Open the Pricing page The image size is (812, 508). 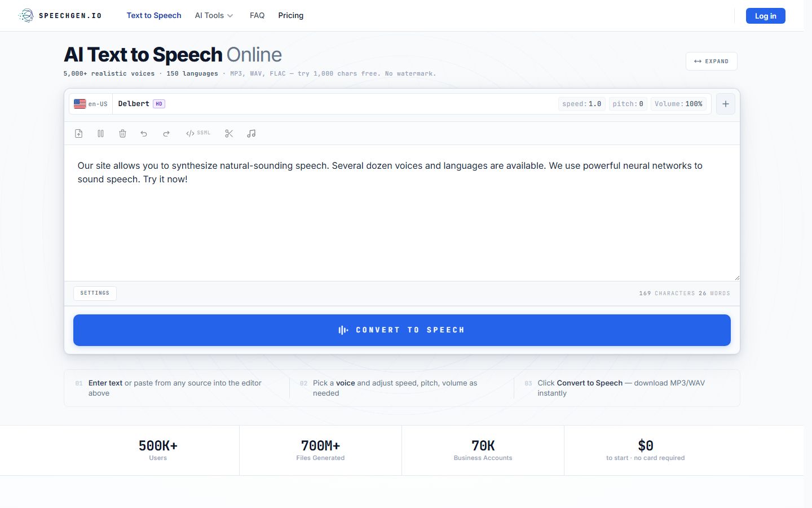tap(291, 16)
